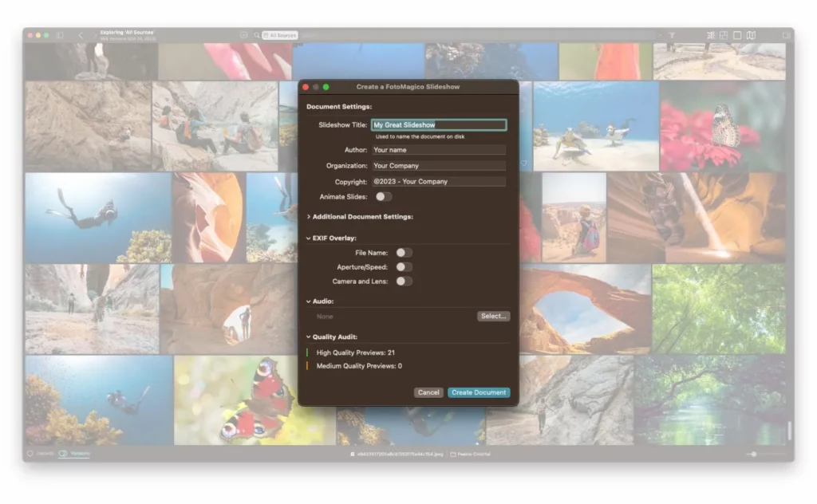
Task: Collapse the Quality Audit section
Action: [x=309, y=337]
